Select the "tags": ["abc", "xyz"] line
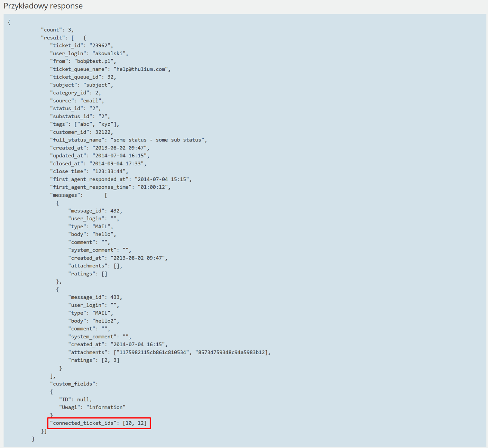 tap(85, 124)
